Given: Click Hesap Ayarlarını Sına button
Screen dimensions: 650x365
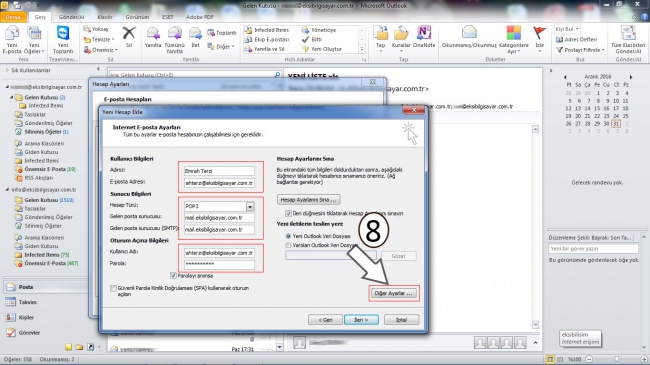Looking at the screenshot, I should pyautogui.click(x=308, y=200).
